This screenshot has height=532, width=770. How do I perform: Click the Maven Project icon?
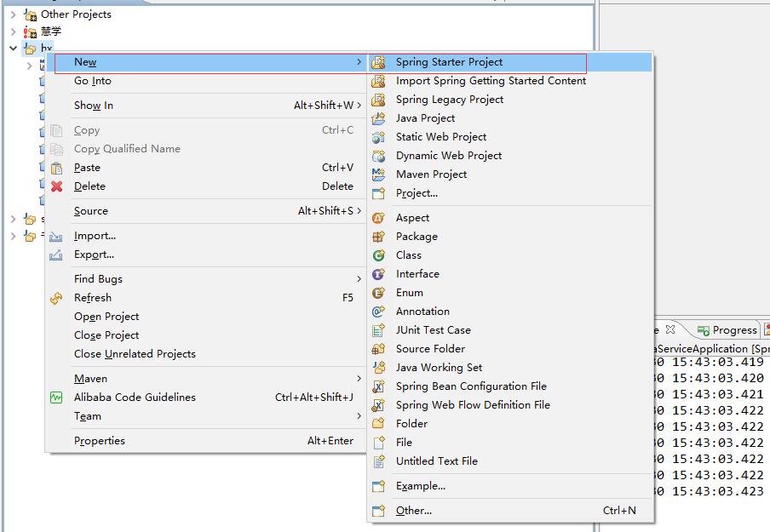[379, 174]
